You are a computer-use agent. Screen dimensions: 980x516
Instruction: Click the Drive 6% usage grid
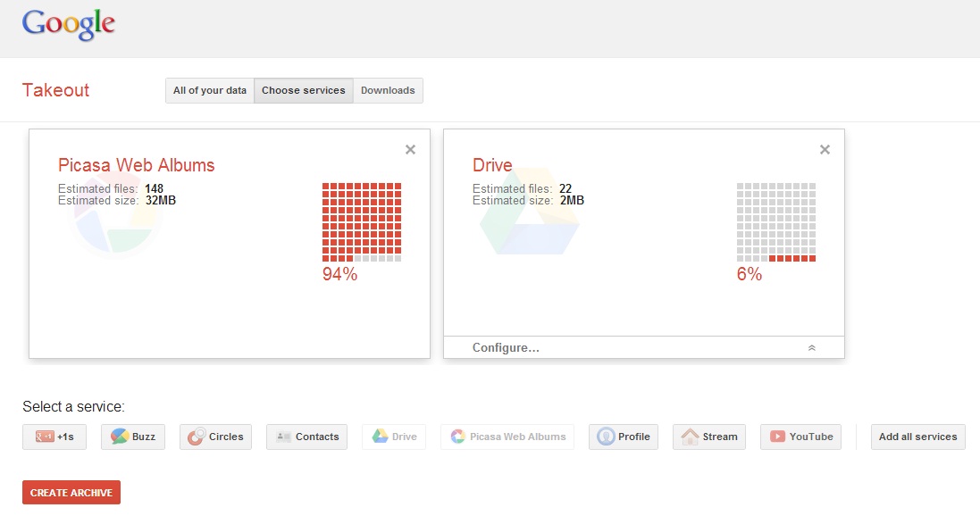[x=776, y=221]
